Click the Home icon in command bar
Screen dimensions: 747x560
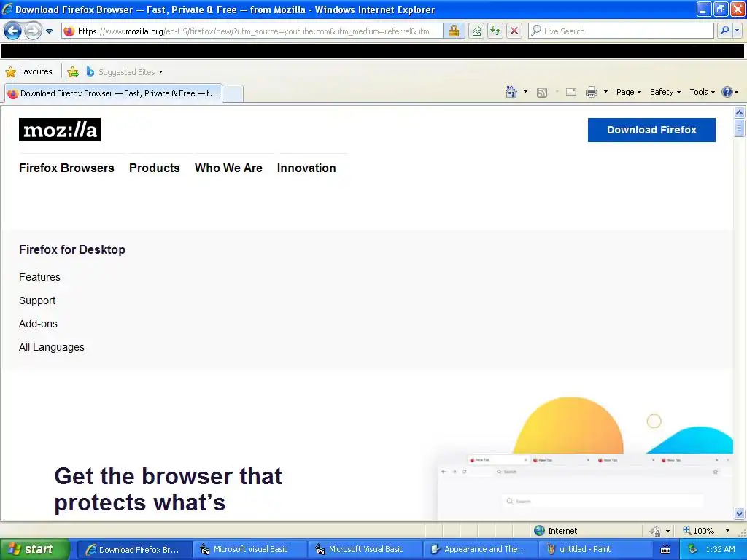tap(511, 92)
